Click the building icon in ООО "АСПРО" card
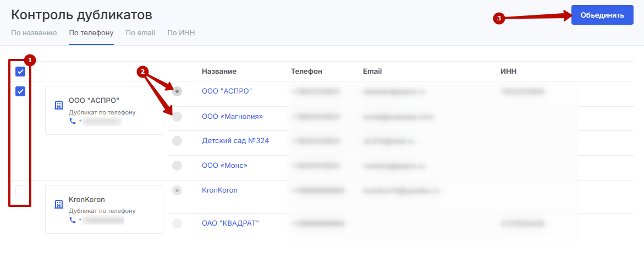The width and height of the screenshot is (644, 268). coord(59,106)
